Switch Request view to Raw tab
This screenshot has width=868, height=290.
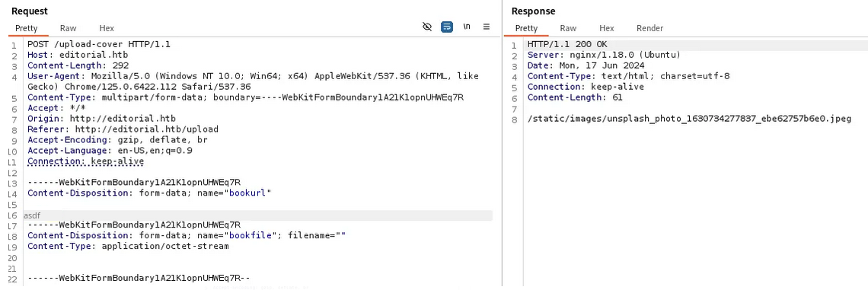(x=68, y=28)
